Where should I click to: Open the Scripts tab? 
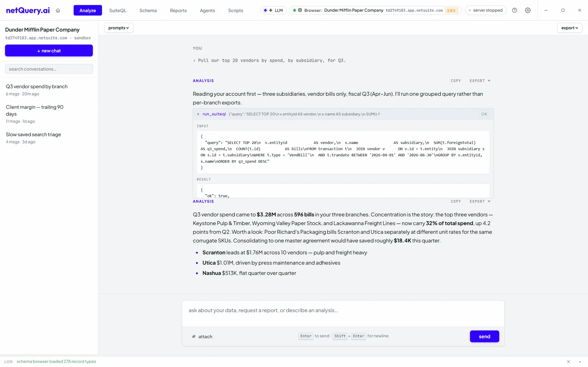[x=236, y=10]
